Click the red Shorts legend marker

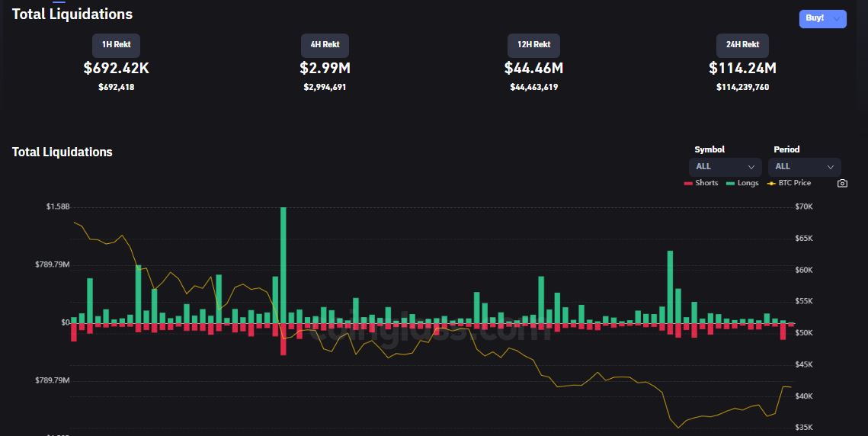688,184
